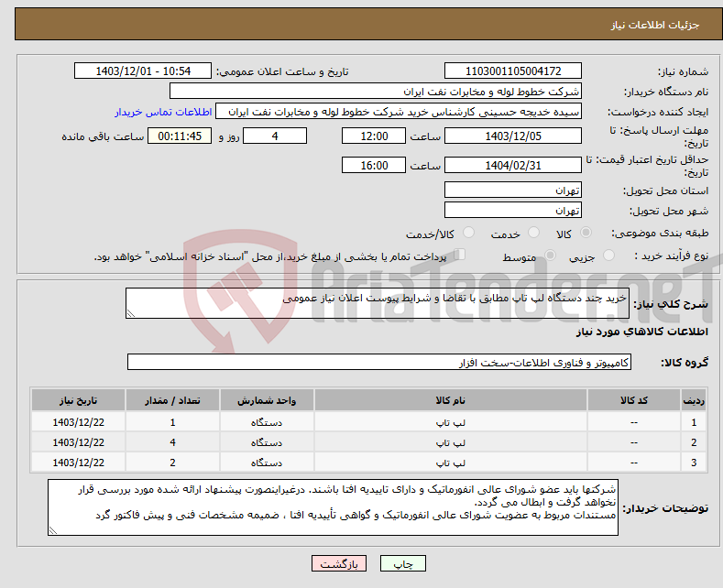Click the need number field 1103001105004172

tap(513, 71)
